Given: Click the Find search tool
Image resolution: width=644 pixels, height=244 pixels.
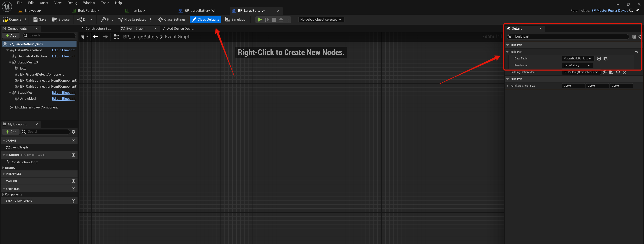Looking at the screenshot, I should point(107,19).
